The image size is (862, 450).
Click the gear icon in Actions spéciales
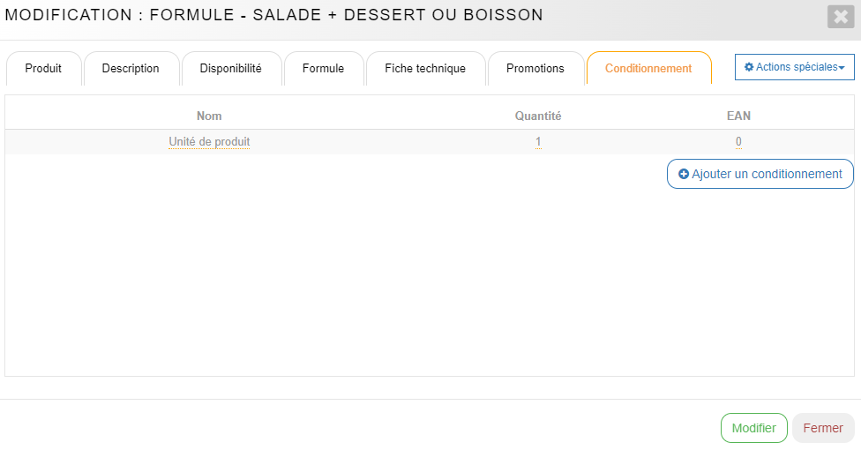[x=749, y=67]
